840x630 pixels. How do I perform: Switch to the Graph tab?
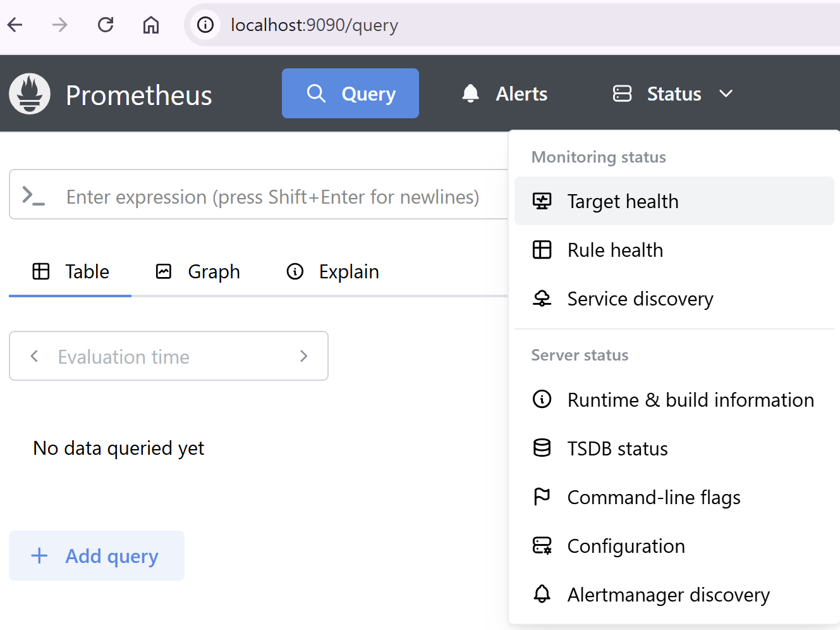198,272
